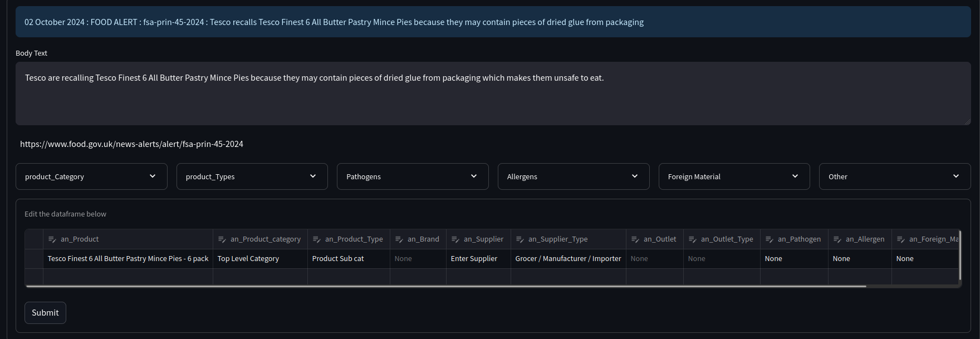Expand the Other dropdown
This screenshot has width=980, height=339.
point(894,176)
